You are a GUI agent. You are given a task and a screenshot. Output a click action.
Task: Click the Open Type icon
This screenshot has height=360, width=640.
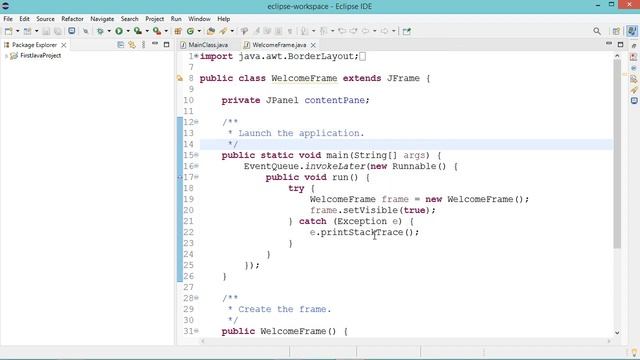tap(211, 31)
